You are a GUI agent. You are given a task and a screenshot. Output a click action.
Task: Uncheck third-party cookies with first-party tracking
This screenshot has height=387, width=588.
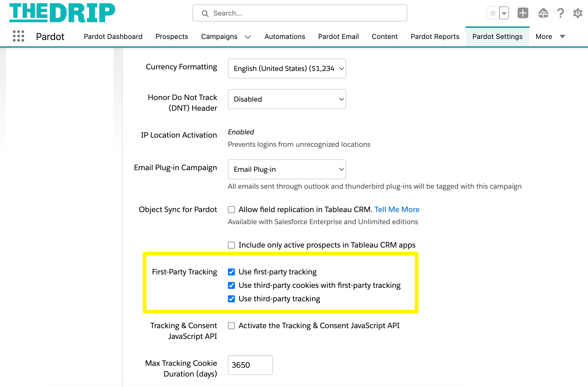(231, 285)
